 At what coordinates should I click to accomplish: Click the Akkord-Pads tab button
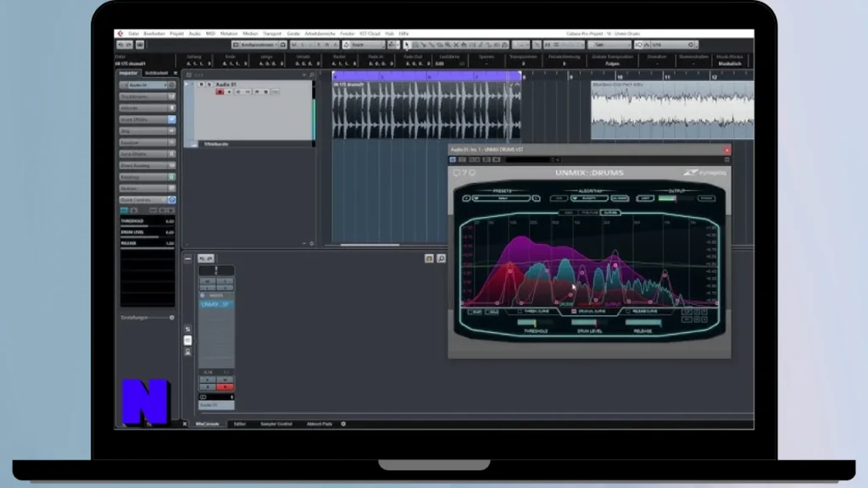(x=320, y=424)
